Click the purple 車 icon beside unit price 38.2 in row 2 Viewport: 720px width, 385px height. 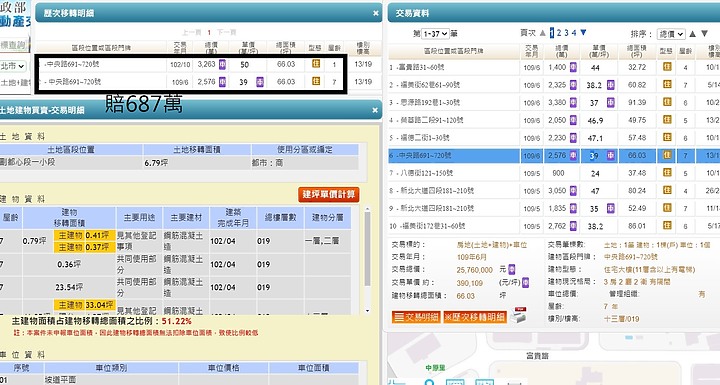610,85
